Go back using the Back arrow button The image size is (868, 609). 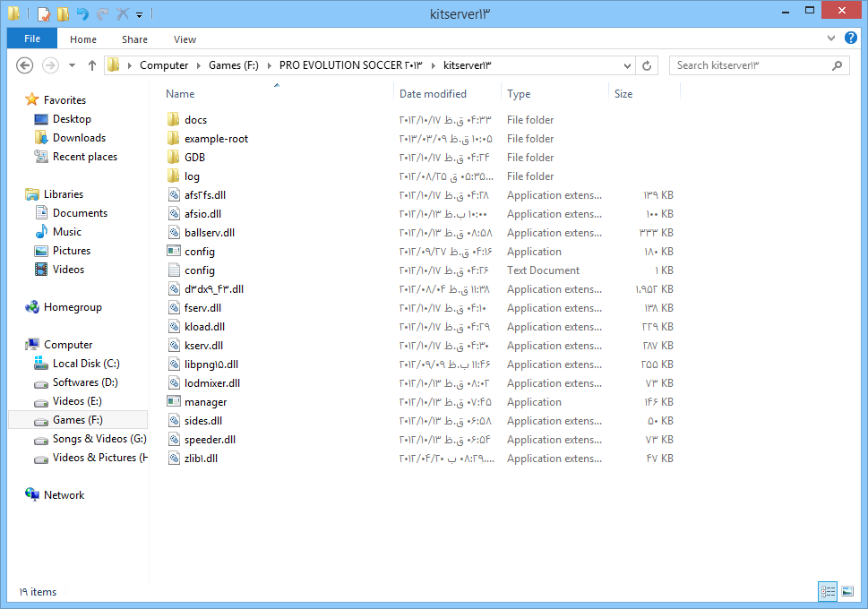[25, 65]
